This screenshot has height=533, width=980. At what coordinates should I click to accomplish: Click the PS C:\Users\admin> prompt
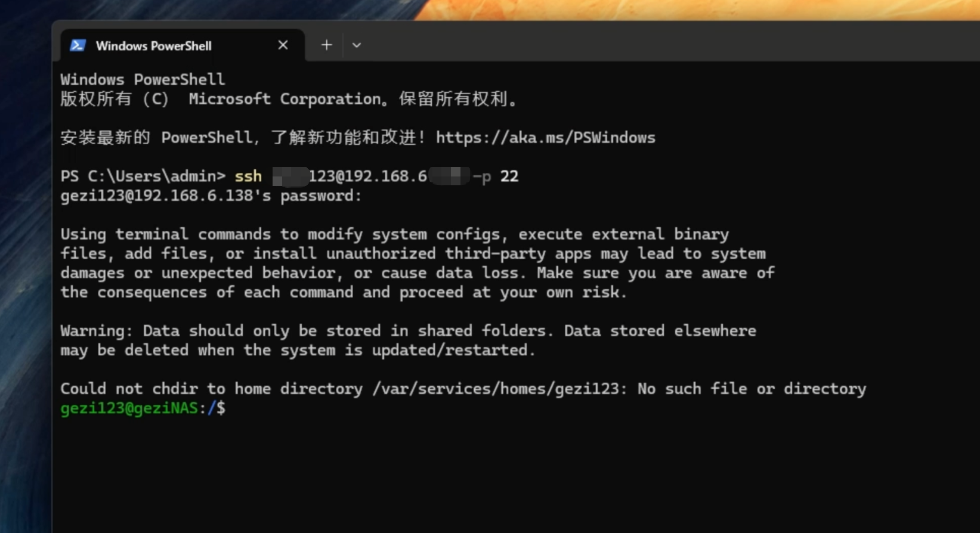coord(143,176)
